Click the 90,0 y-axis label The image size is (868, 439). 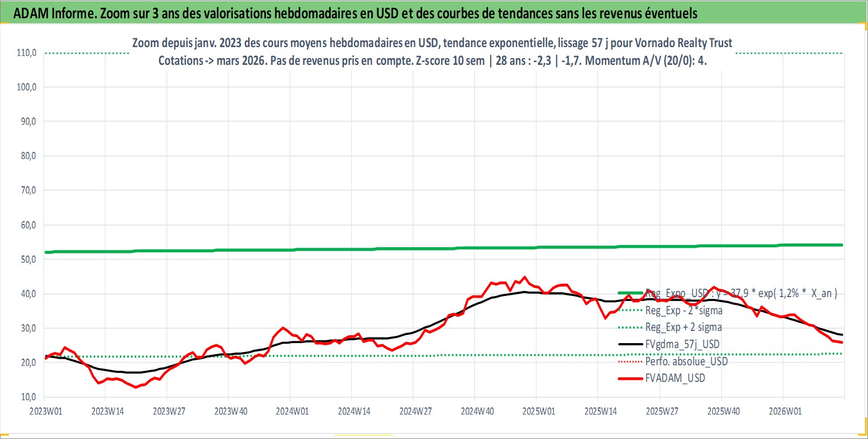pos(28,121)
